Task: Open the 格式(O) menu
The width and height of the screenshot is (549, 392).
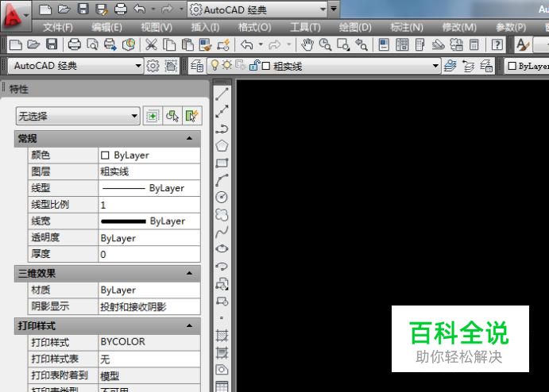Action: pos(254,27)
